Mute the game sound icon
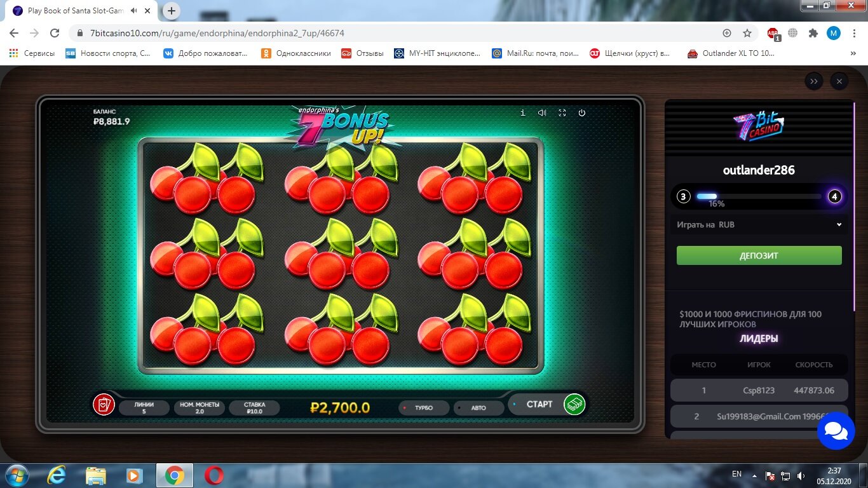 (x=542, y=112)
